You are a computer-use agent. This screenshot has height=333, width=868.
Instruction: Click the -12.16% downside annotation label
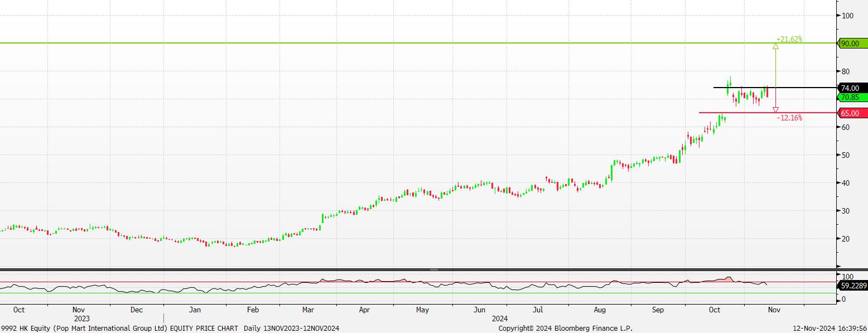[789, 118]
